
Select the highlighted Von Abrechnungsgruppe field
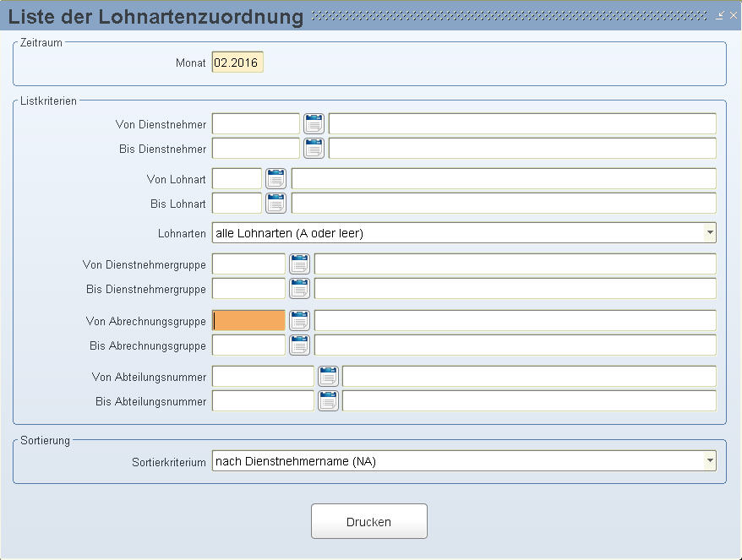point(249,321)
